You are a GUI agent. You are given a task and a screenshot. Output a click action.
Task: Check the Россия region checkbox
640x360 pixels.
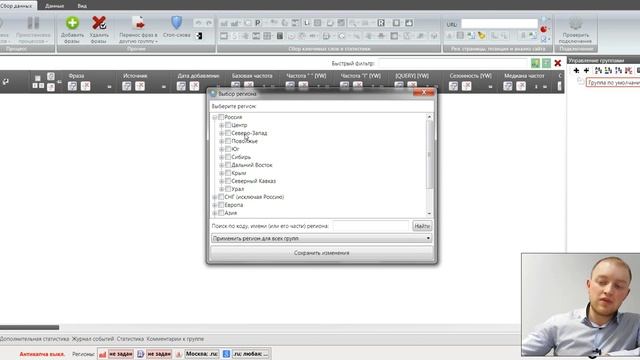[221, 117]
